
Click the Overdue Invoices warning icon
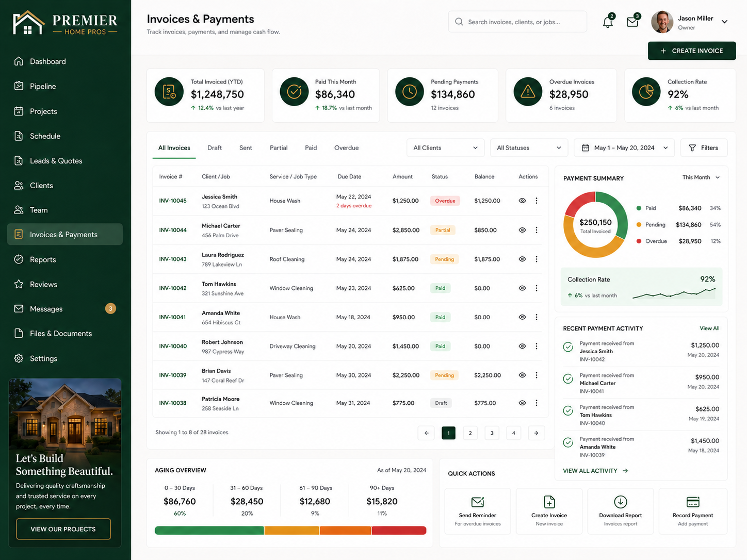coord(528,92)
